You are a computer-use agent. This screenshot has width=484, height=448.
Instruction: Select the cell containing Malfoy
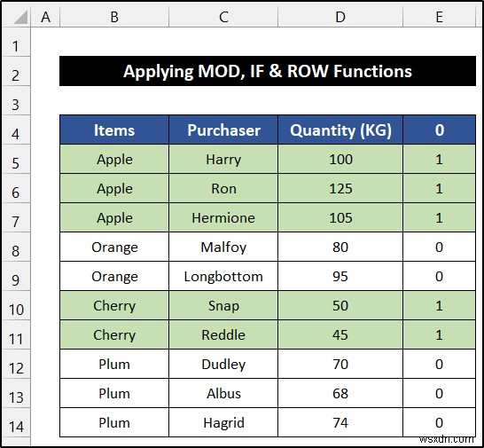[x=223, y=248]
